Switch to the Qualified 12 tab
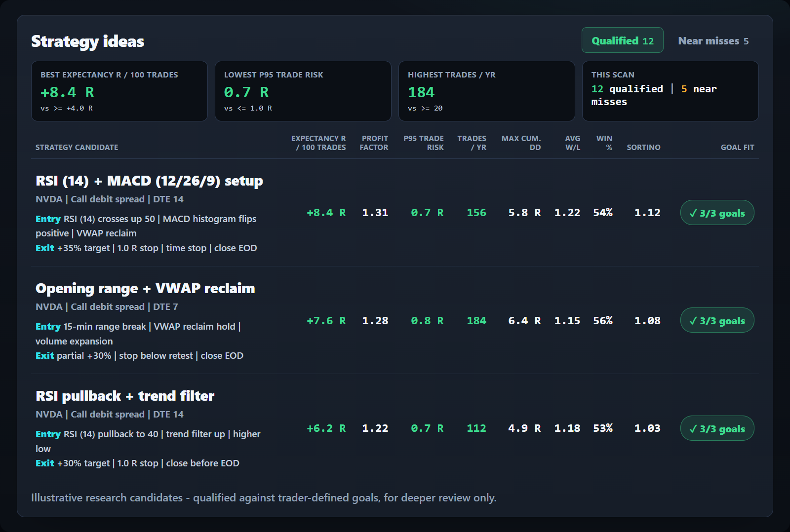 tap(622, 40)
